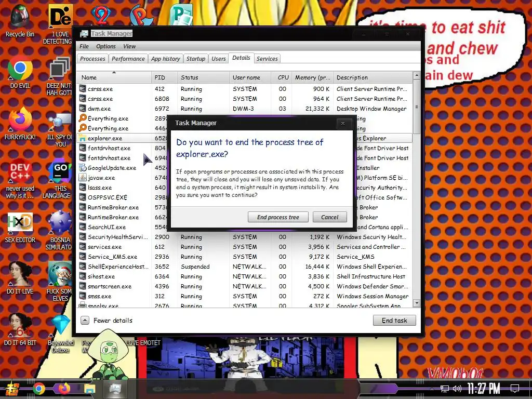Click scrollbar down arrow in process list
The image size is (532, 399).
click(x=417, y=303)
